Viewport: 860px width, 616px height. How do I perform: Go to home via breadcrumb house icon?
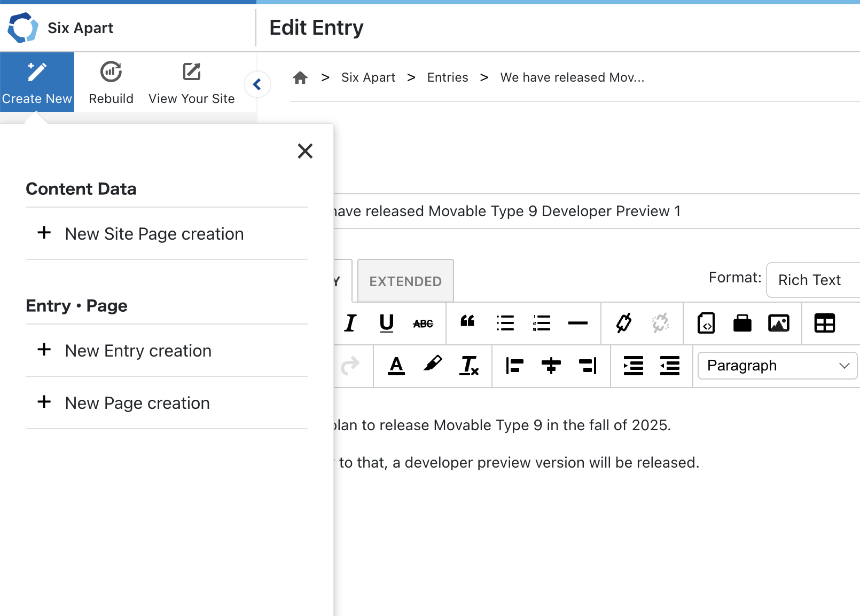tap(300, 78)
